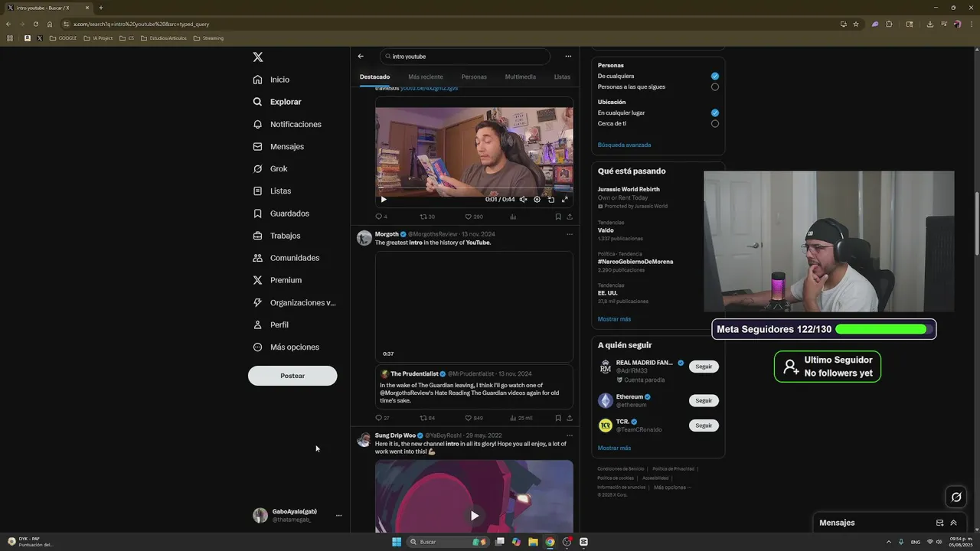Expand first video to fullscreen
Viewport: 980px width, 551px height.
coord(564,199)
